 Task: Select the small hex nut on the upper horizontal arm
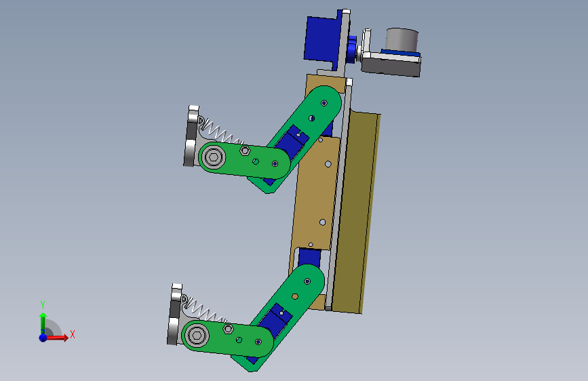click(246, 151)
